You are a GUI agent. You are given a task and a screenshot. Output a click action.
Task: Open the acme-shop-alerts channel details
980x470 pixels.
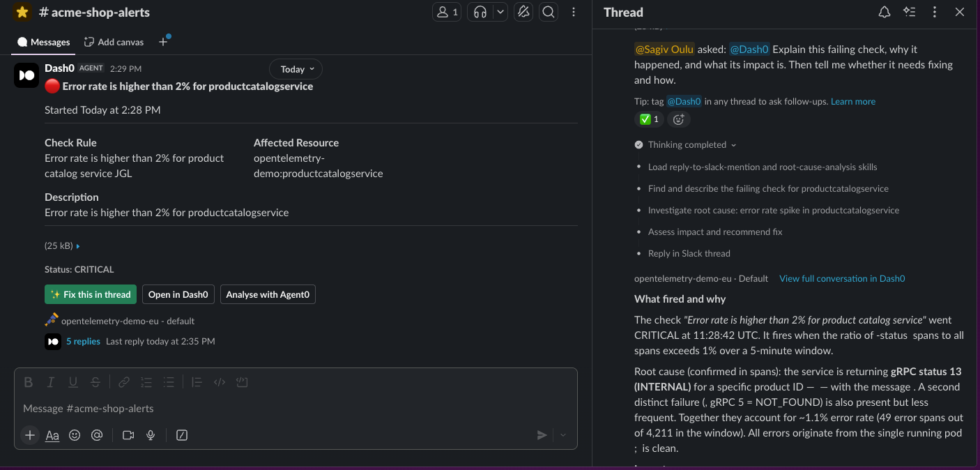[94, 12]
